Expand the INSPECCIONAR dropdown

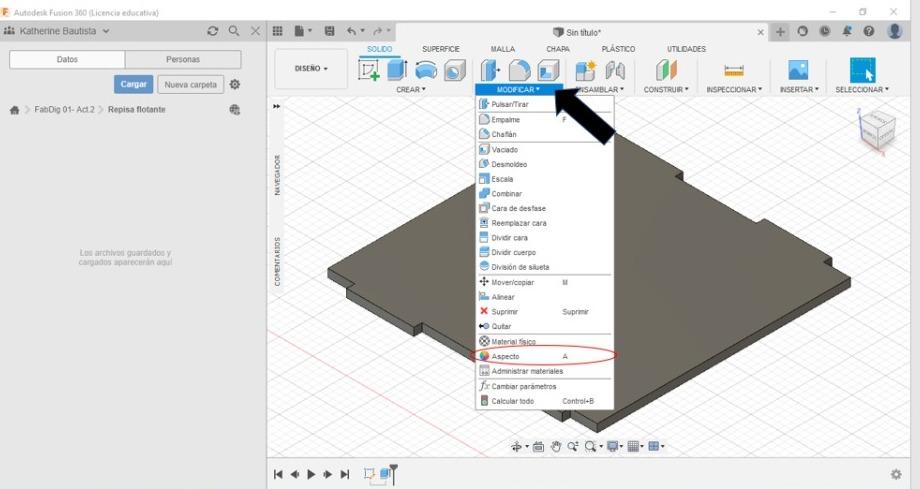[734, 90]
